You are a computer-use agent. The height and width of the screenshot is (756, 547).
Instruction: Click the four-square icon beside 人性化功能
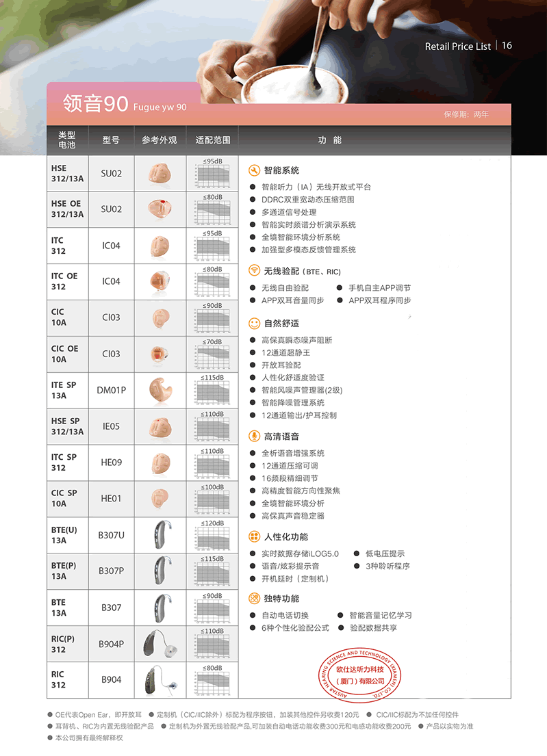[x=254, y=536]
